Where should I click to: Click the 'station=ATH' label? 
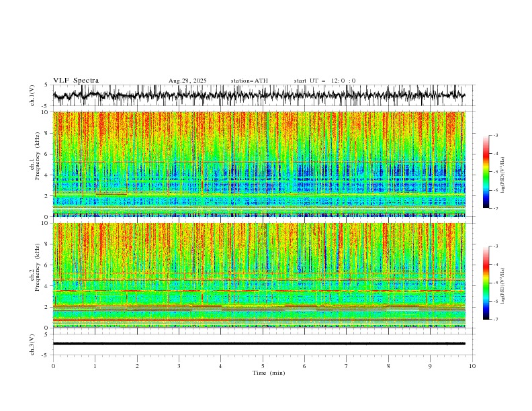[249, 81]
